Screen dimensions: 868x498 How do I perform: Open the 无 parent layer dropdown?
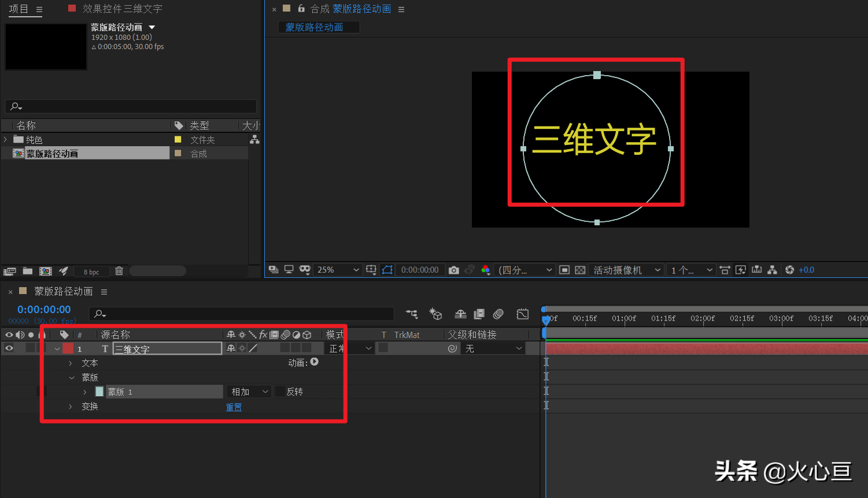[x=493, y=348]
